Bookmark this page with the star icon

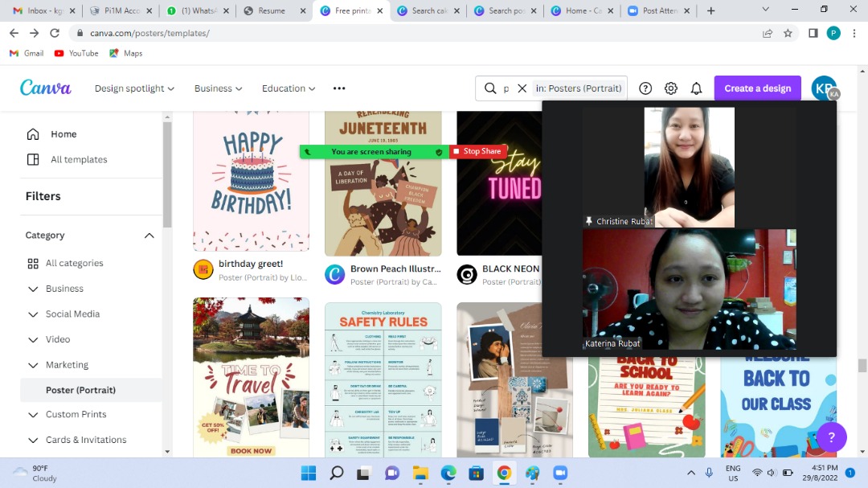pos(788,33)
